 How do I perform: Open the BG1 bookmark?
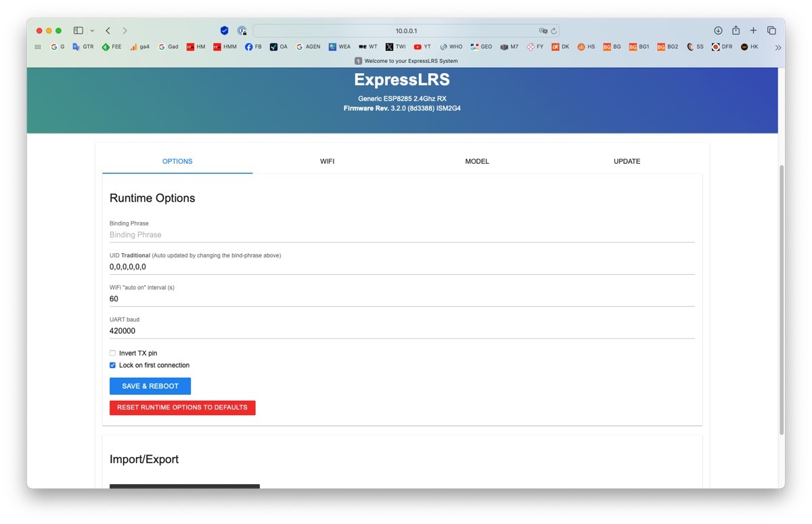(x=639, y=47)
